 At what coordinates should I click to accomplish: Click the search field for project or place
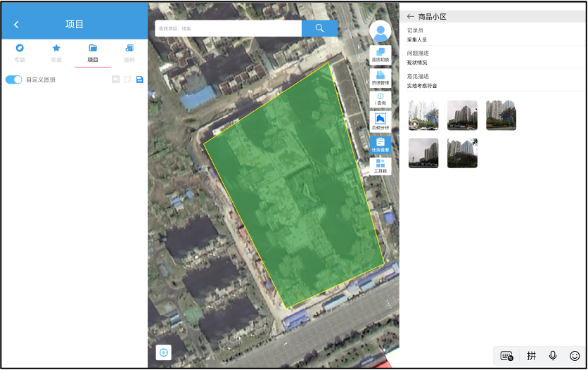coord(229,28)
